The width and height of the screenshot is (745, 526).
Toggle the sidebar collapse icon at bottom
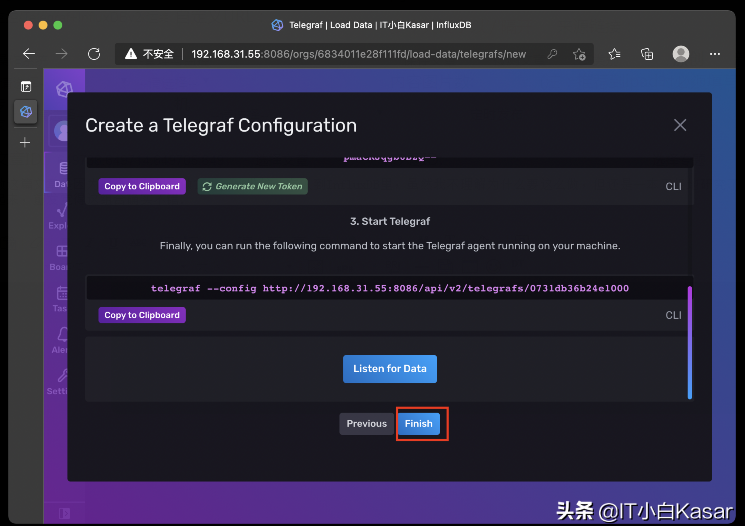tap(64, 513)
